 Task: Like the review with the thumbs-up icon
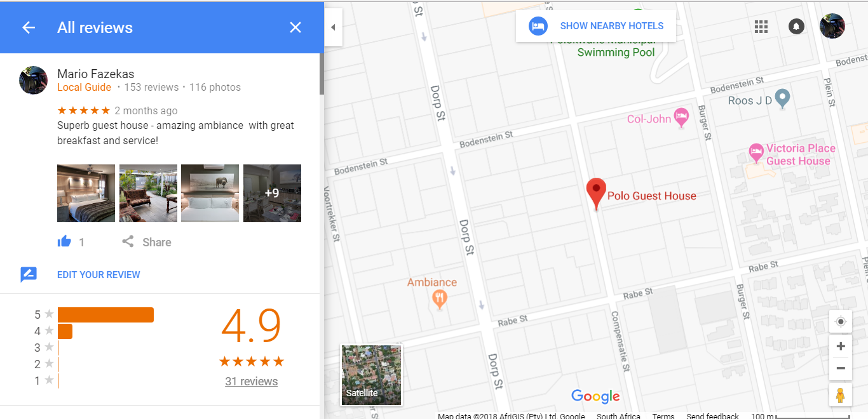(x=64, y=241)
